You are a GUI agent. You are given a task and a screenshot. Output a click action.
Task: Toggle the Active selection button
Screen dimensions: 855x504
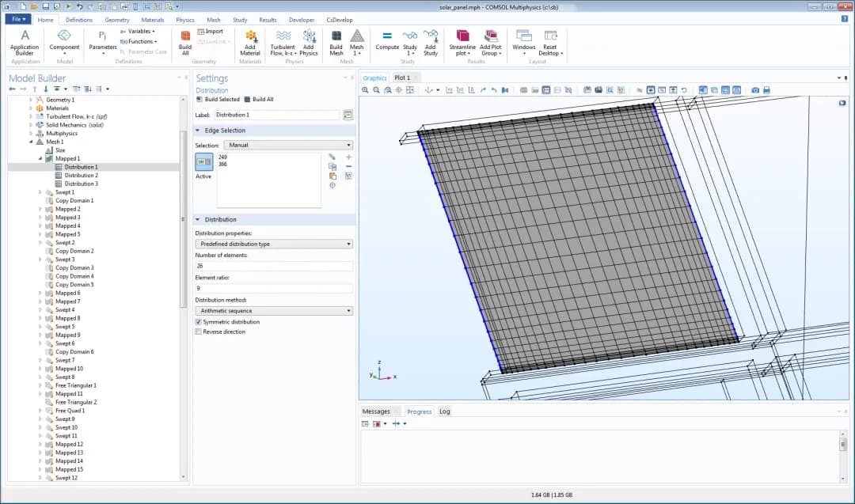[x=203, y=162]
